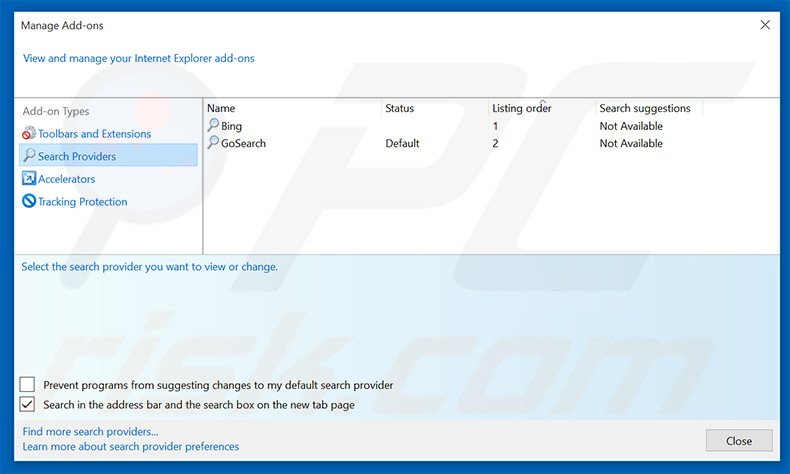Image resolution: width=790 pixels, height=474 pixels.
Task: Switch to Accelerators add-on type
Action: coord(67,179)
